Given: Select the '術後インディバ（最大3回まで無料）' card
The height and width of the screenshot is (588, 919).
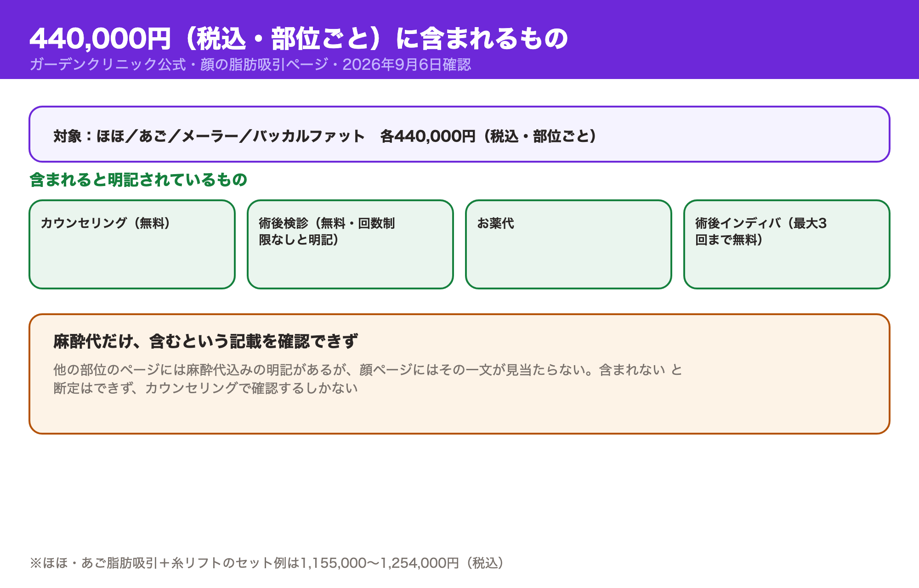Looking at the screenshot, I should [787, 244].
